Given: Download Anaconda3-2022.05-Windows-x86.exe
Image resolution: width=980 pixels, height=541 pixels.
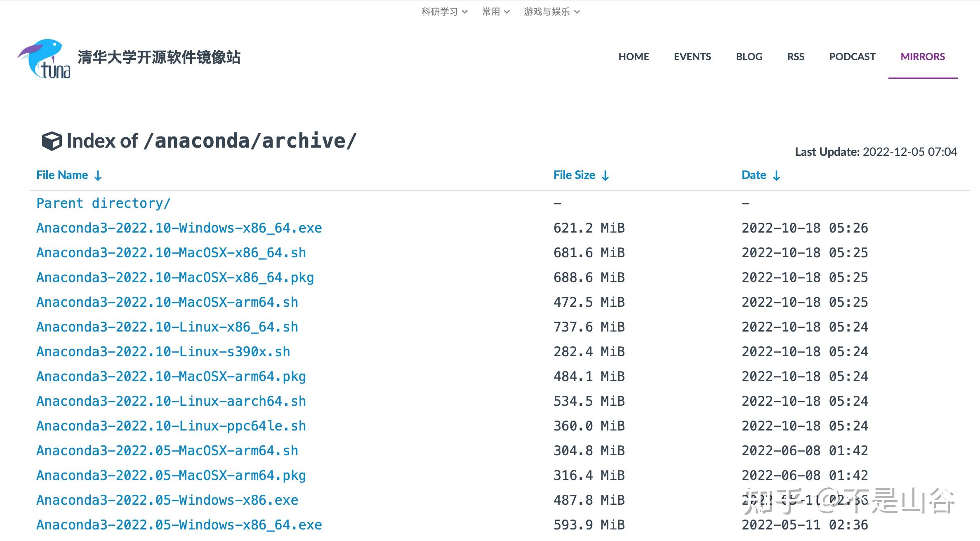Looking at the screenshot, I should 167,500.
